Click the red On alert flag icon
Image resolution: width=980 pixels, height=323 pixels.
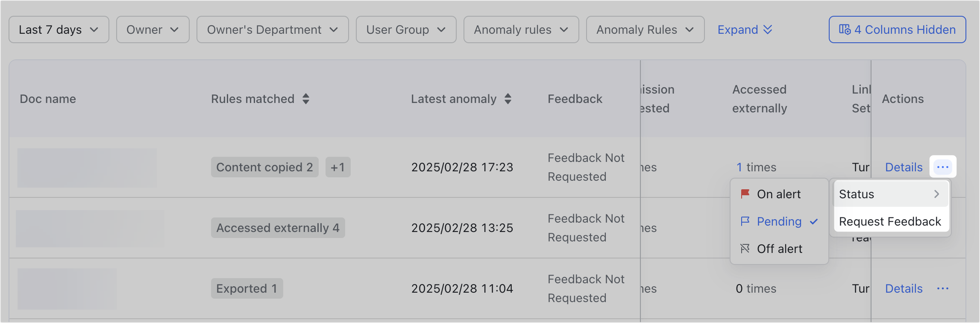(745, 194)
